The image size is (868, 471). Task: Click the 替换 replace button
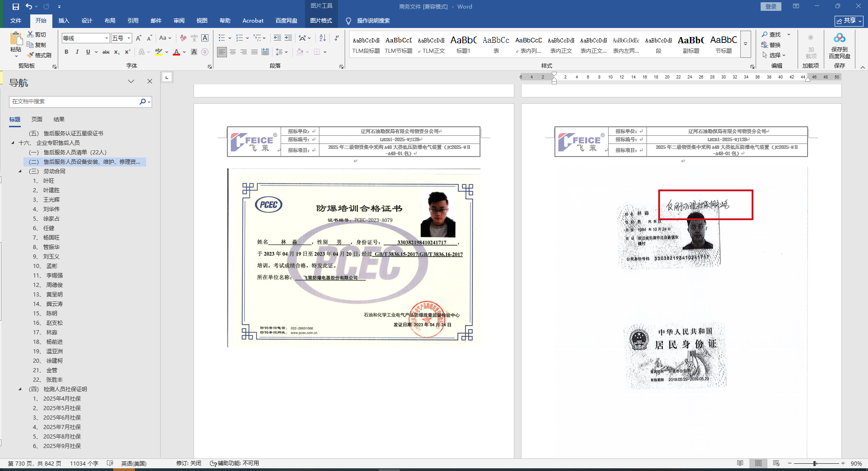pyautogui.click(x=771, y=45)
